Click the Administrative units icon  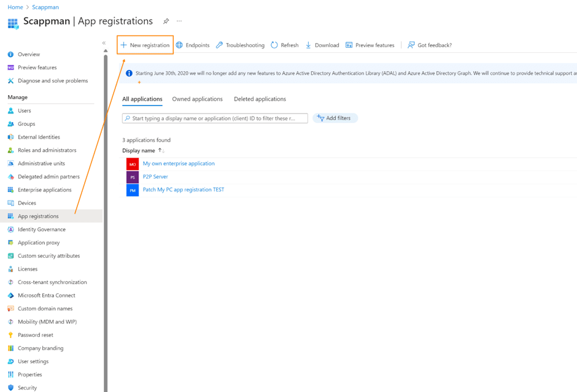(x=10, y=163)
